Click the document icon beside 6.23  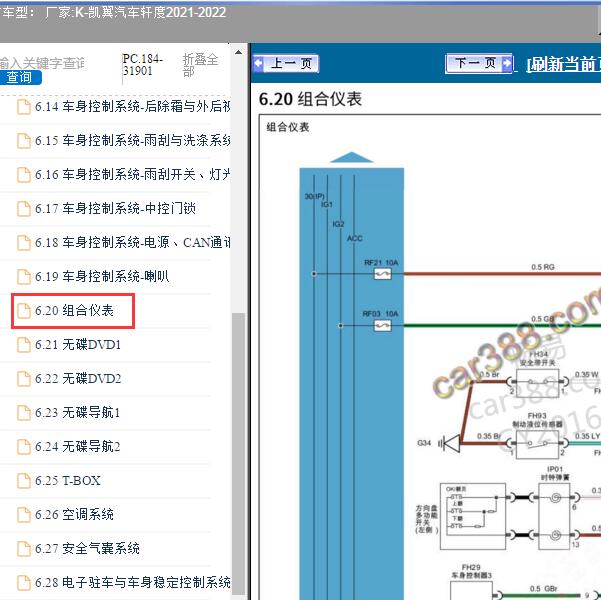[x=24, y=413]
